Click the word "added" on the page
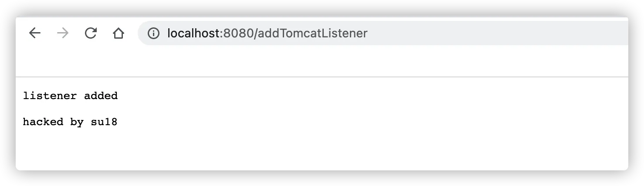Viewport: 644px width, 186px height. point(101,96)
